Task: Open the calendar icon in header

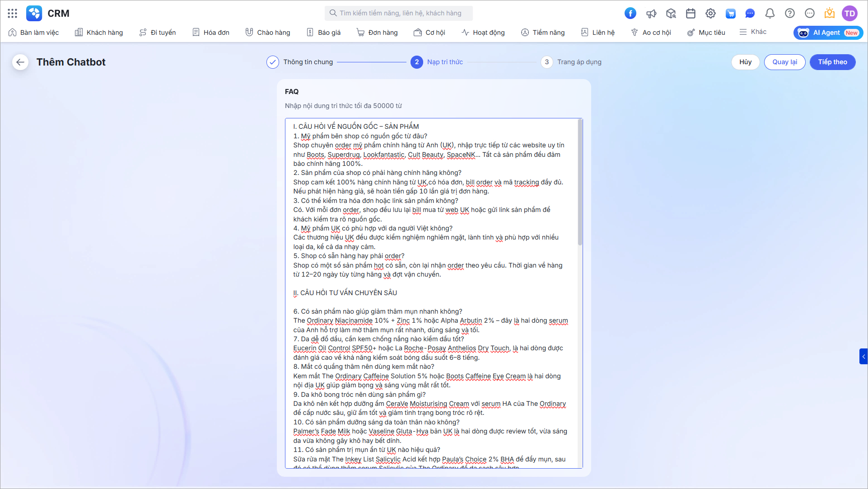Action: [691, 13]
